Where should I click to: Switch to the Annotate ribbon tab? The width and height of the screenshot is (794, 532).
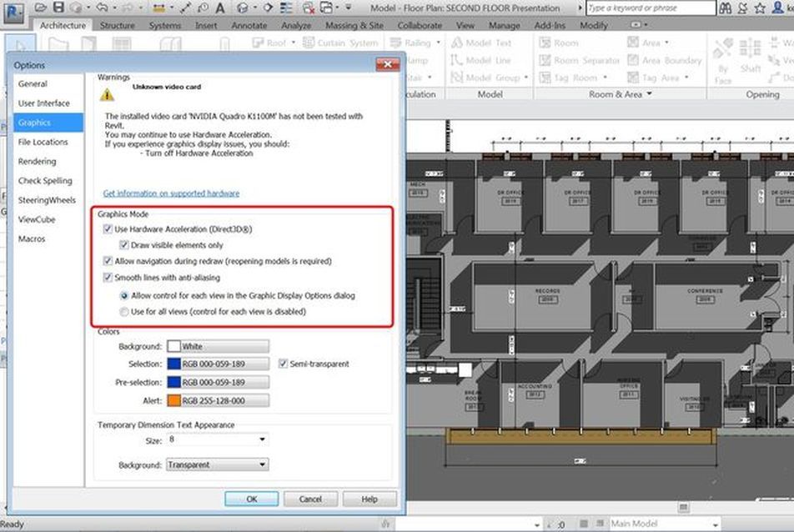tap(249, 25)
